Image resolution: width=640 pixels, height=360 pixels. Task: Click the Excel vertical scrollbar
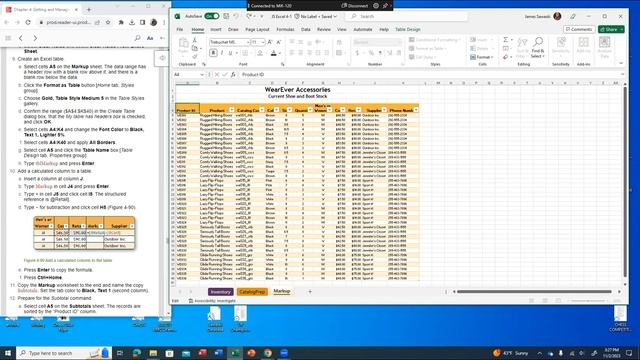point(624,182)
